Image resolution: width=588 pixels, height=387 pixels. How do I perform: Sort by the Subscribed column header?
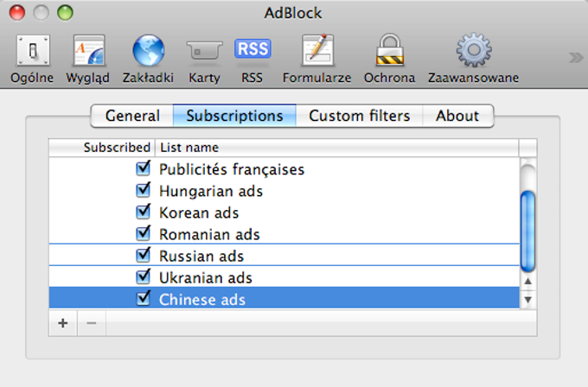point(102,148)
